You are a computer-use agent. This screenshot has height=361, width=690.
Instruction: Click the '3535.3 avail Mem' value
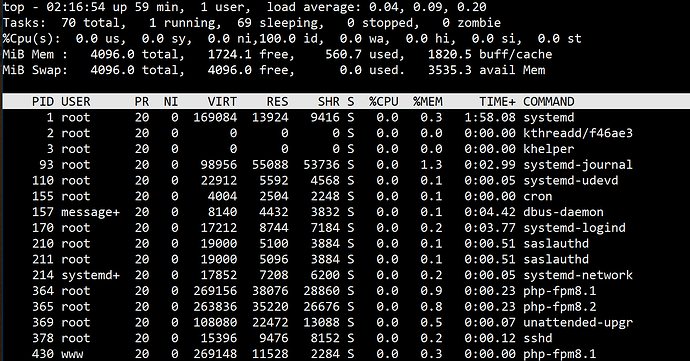(486, 70)
